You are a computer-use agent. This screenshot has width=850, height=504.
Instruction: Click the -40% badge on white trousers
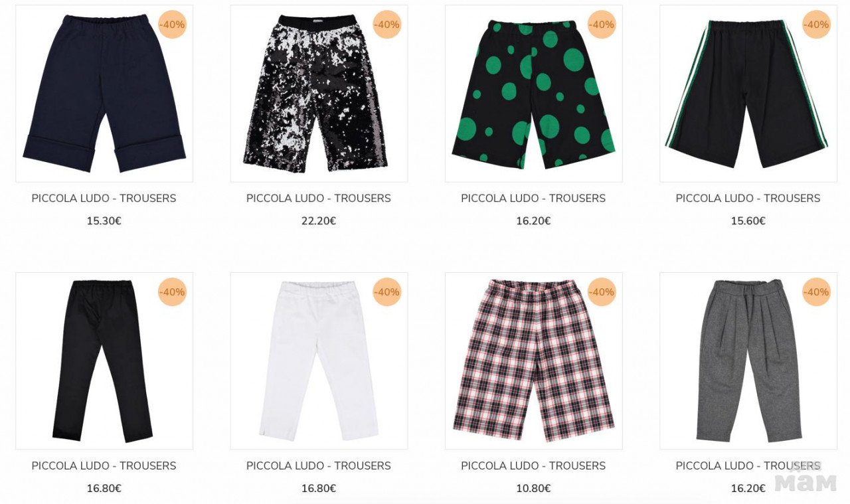(386, 292)
